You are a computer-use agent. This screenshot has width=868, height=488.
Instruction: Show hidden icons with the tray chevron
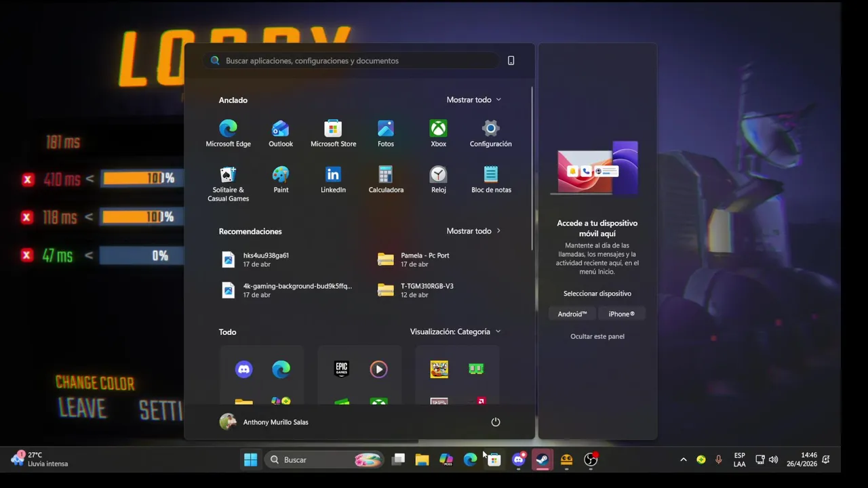click(683, 460)
